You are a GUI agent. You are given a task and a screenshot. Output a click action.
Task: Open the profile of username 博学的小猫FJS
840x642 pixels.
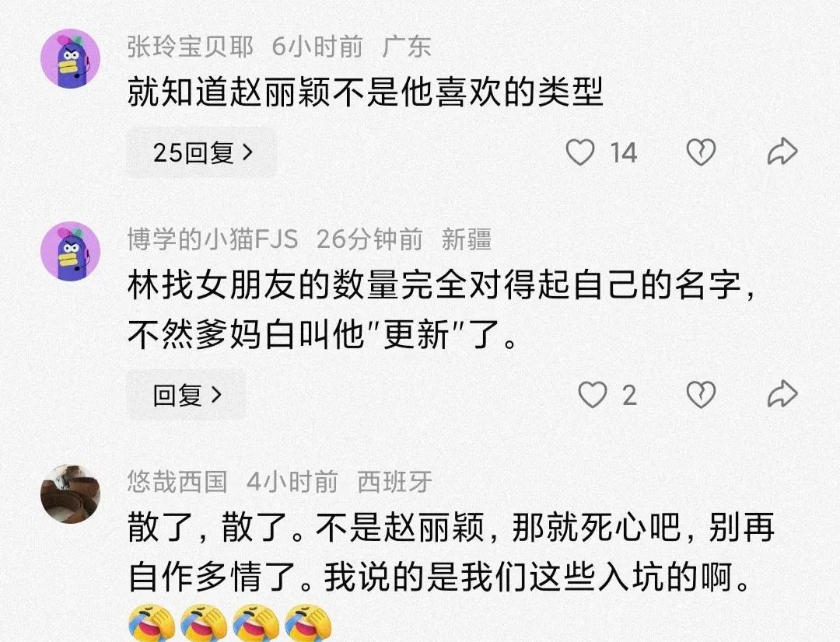212,239
